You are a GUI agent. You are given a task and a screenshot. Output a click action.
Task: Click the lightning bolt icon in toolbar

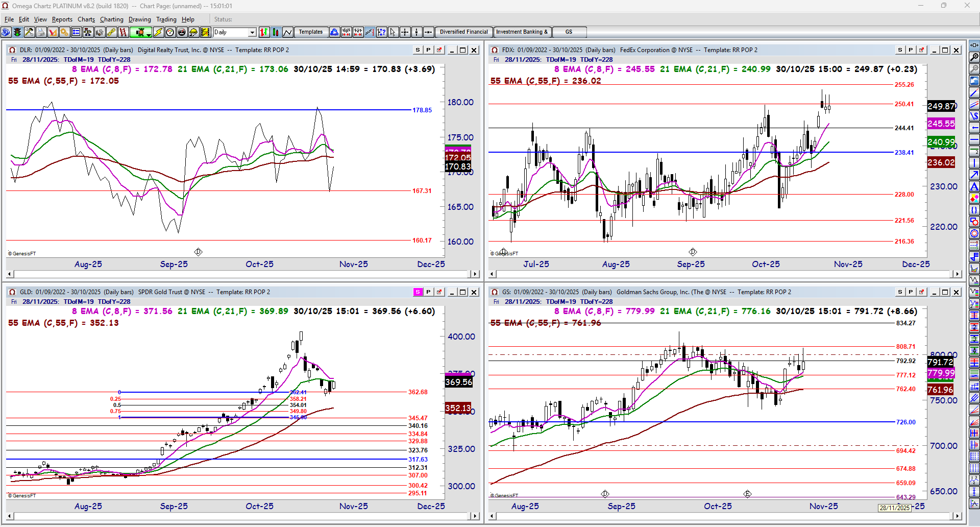[x=158, y=32]
